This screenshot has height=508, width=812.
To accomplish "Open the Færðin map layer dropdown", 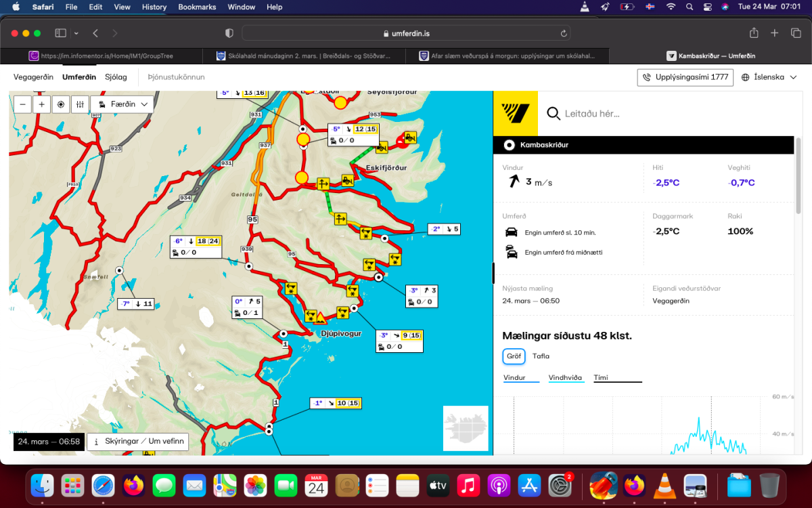I will 122,104.
